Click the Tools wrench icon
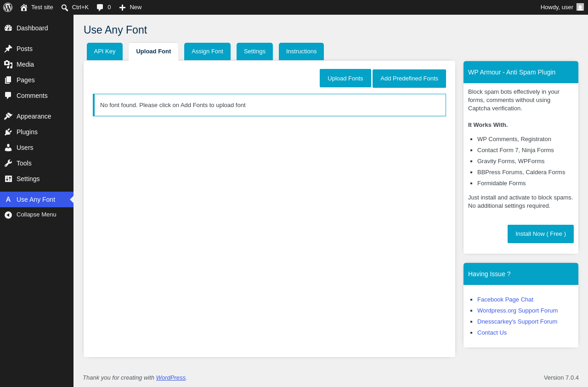This screenshot has height=387, width=588. (8, 163)
